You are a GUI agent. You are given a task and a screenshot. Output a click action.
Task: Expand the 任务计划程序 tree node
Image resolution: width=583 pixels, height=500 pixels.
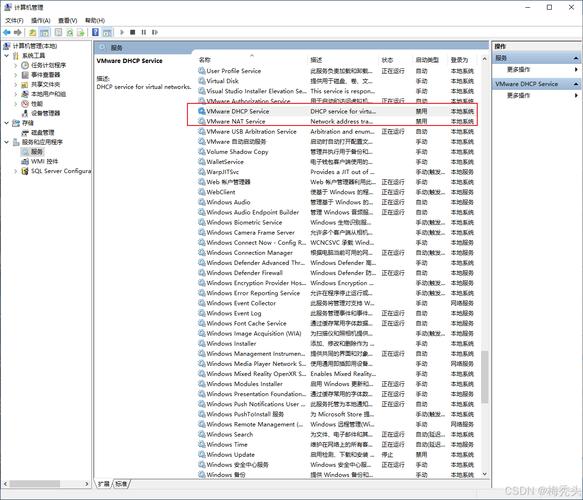16,65
